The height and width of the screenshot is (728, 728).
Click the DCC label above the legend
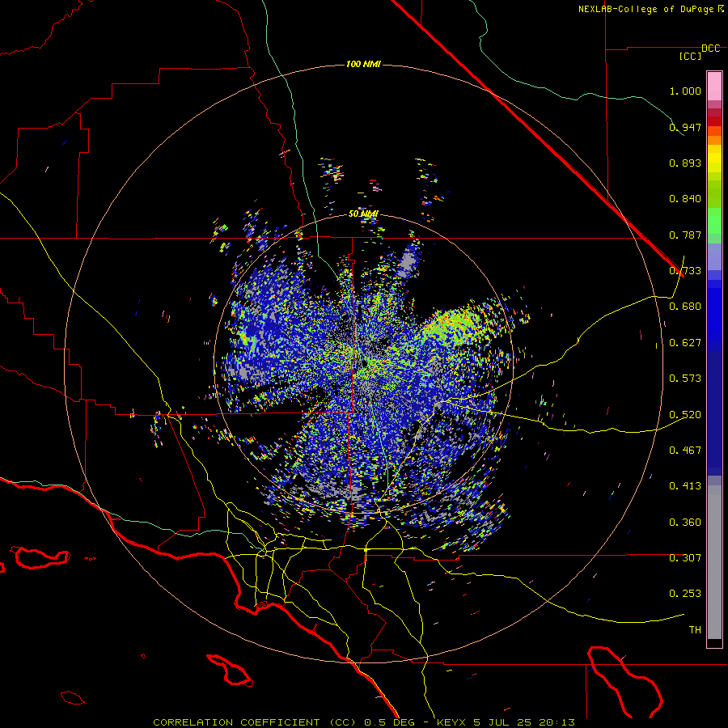[711, 49]
